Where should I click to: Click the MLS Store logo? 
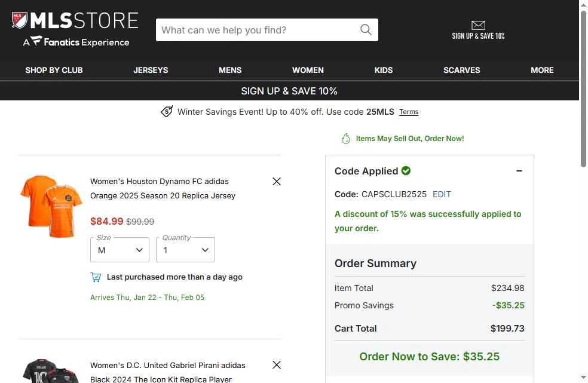tap(75, 20)
